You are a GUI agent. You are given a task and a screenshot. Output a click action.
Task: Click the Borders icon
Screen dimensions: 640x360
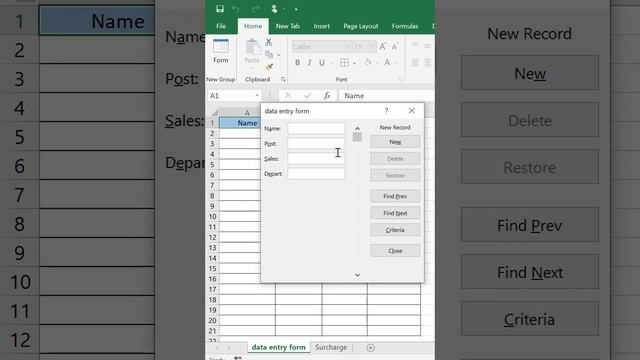click(x=344, y=62)
